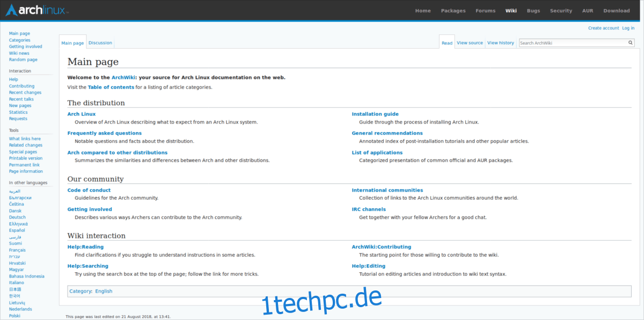
Task: Open the Security navigation item
Action: pos(561,11)
